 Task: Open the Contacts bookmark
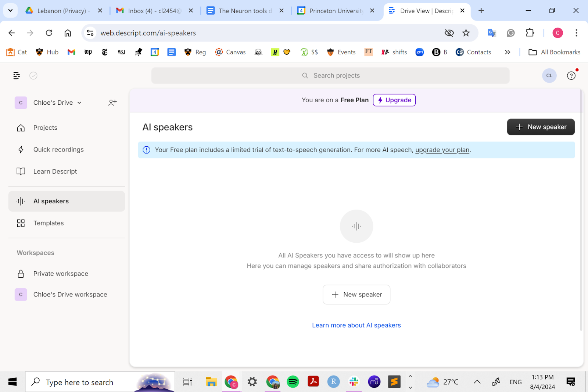click(x=473, y=52)
